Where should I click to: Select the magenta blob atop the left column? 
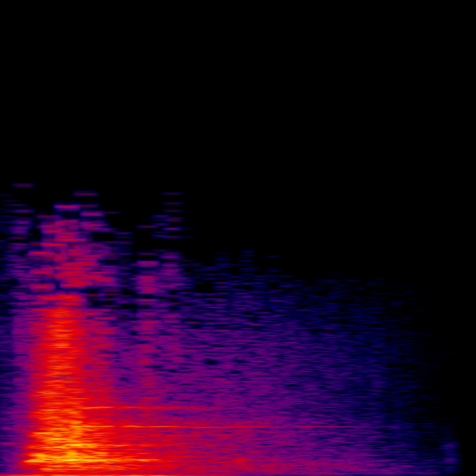[66, 207]
